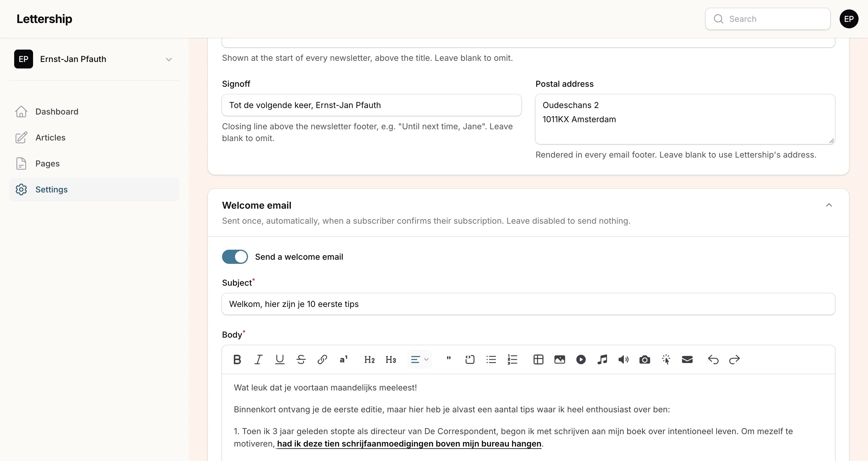The image size is (868, 461).
Task: Grab the Postal address resize handle
Action: point(832,141)
